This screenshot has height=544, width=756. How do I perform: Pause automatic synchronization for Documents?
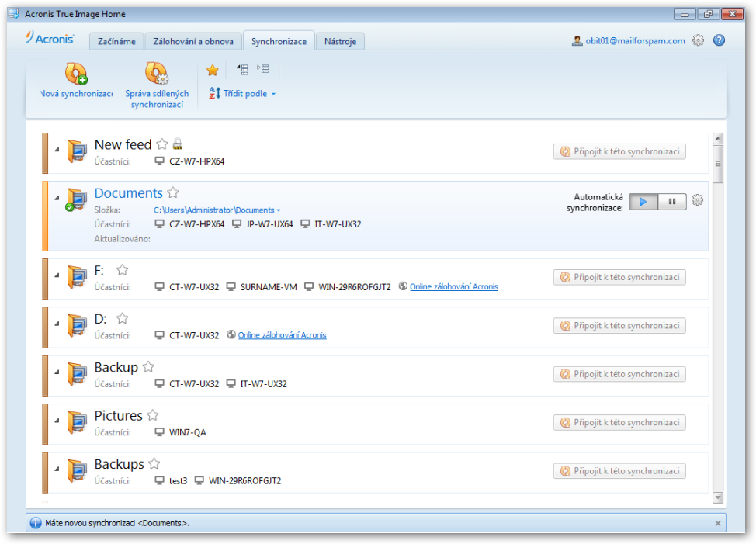[672, 202]
